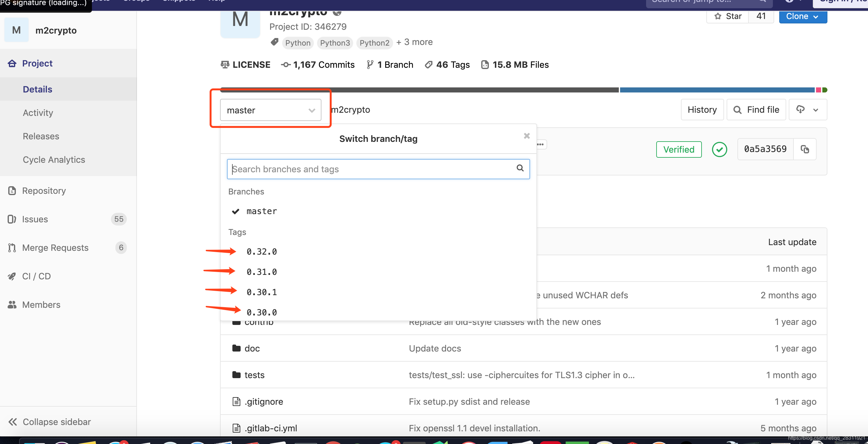Select tag 0.31.0
The width and height of the screenshot is (868, 444).
pos(262,272)
